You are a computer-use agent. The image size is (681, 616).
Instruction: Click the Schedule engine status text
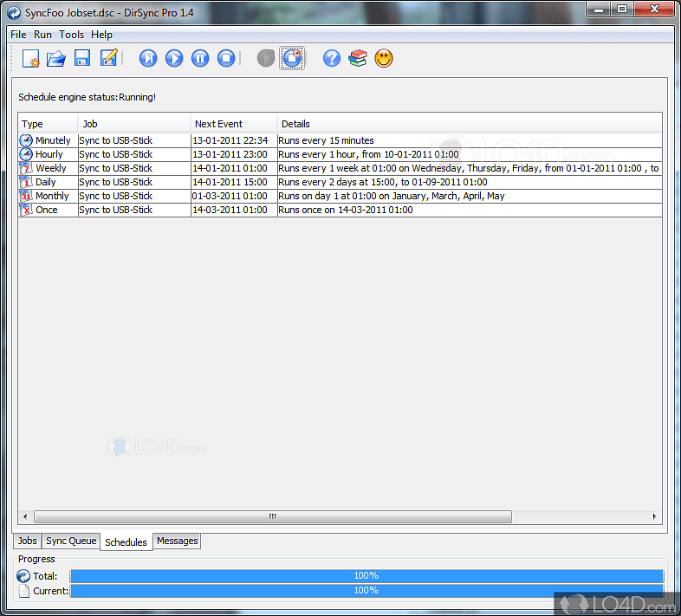[x=87, y=97]
